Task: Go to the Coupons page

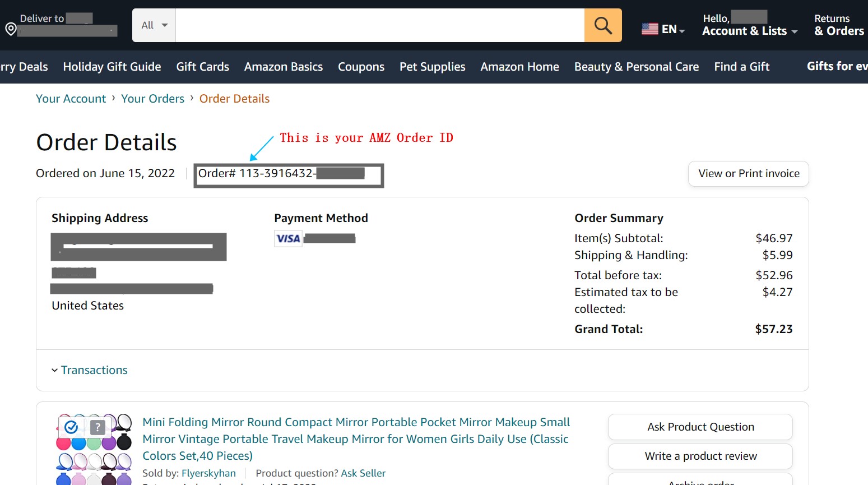Action: tap(361, 66)
